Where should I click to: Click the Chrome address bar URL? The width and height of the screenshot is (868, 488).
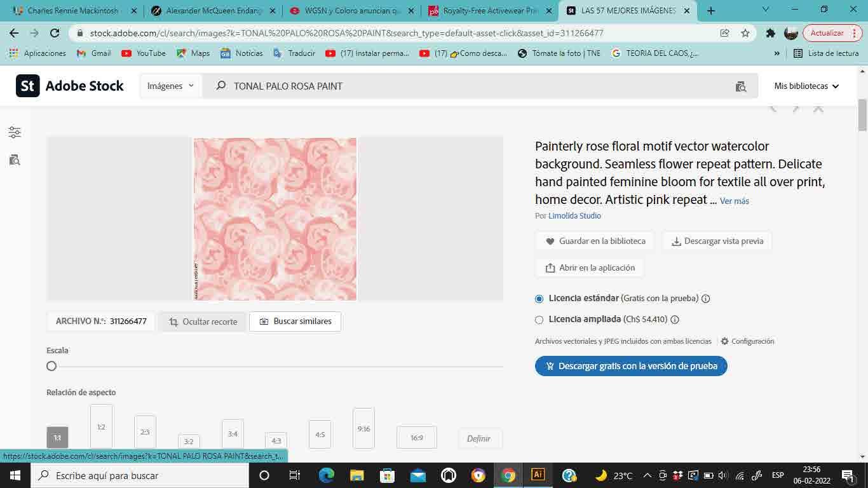[346, 33]
